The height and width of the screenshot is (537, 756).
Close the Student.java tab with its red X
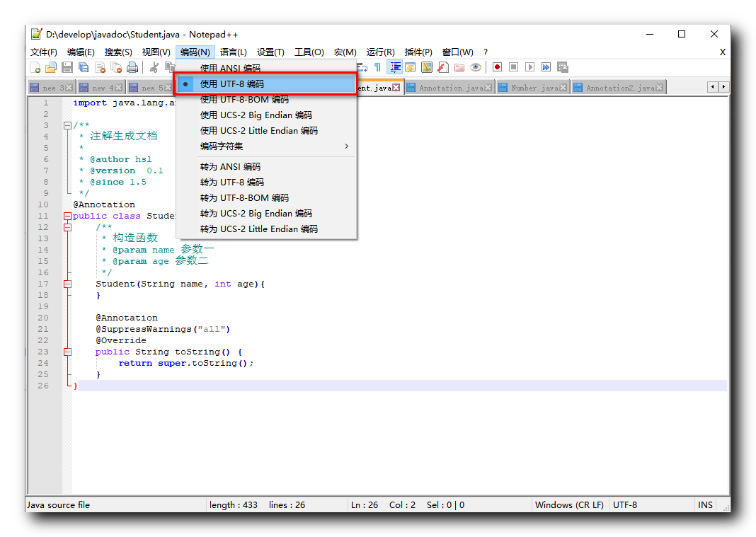point(396,87)
